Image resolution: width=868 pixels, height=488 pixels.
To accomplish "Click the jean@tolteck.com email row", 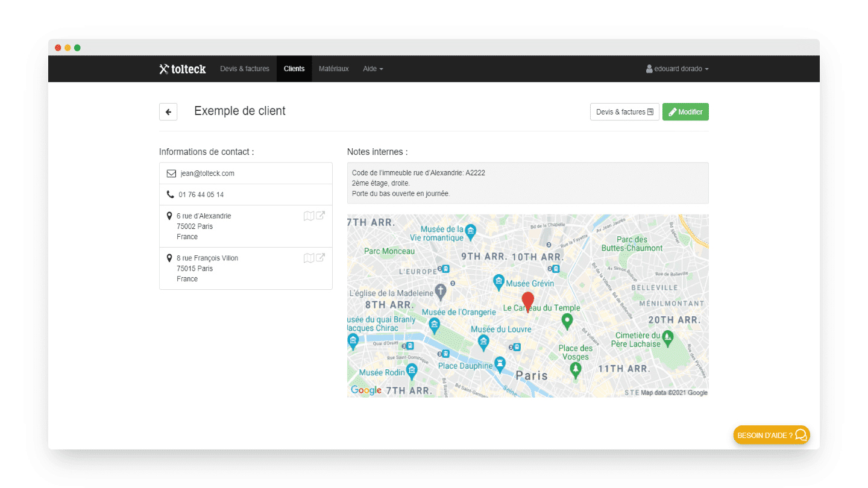I will tap(246, 174).
